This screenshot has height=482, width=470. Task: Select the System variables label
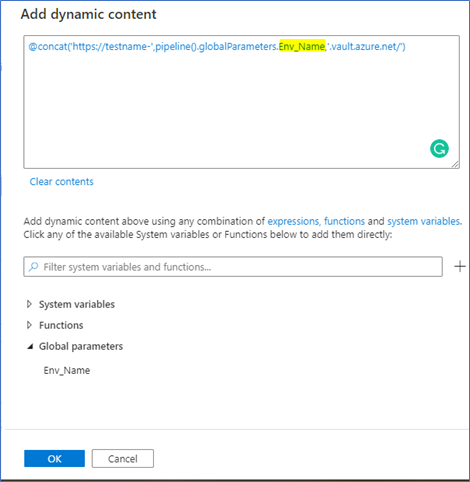tap(77, 304)
